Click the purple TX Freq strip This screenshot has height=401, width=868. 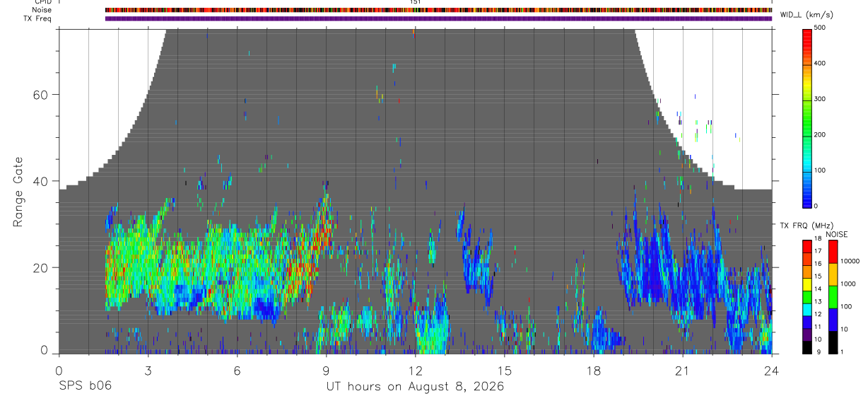click(438, 18)
